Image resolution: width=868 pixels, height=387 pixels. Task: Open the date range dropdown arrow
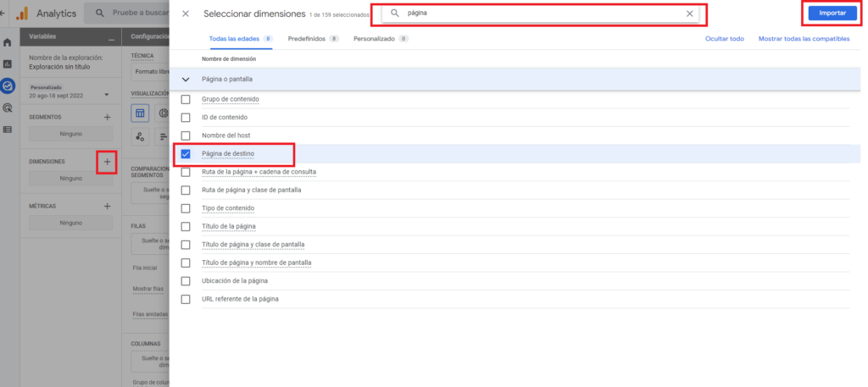pyautogui.click(x=107, y=95)
